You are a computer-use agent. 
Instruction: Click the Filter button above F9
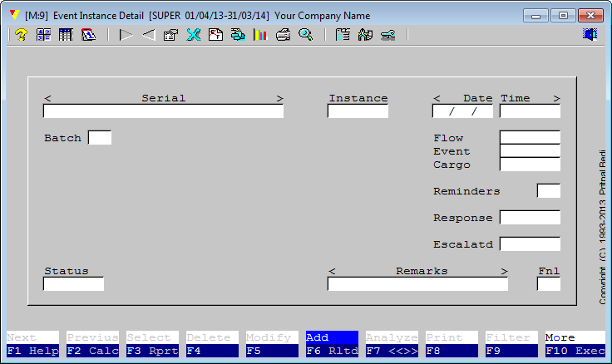coord(511,337)
